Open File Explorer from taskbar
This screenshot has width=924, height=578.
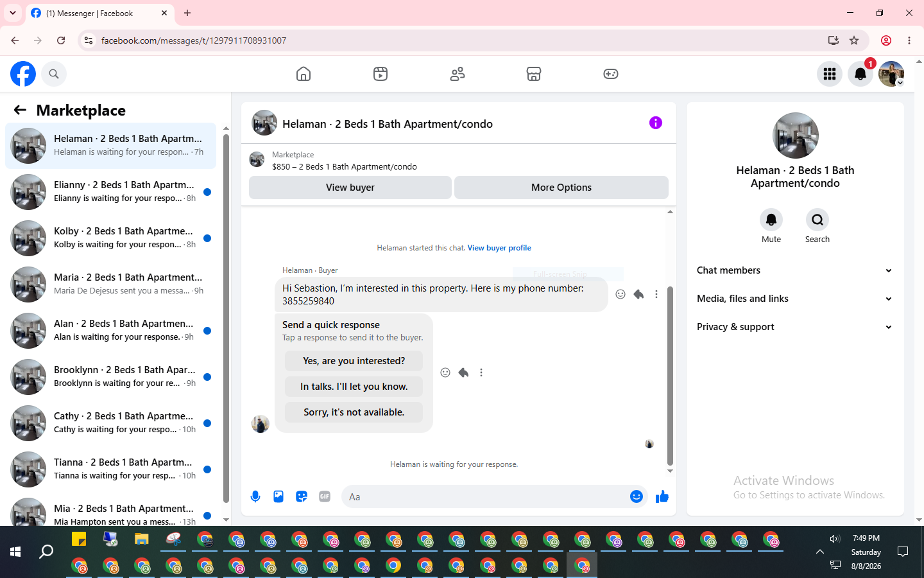(142, 539)
